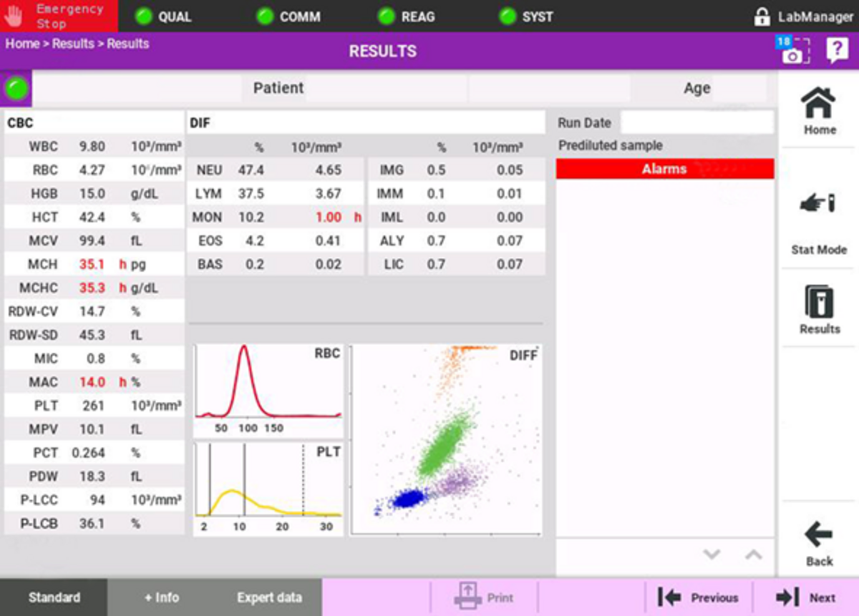The width and height of the screenshot is (859, 616).
Task: Click the Run Date input field
Action: coord(698,122)
